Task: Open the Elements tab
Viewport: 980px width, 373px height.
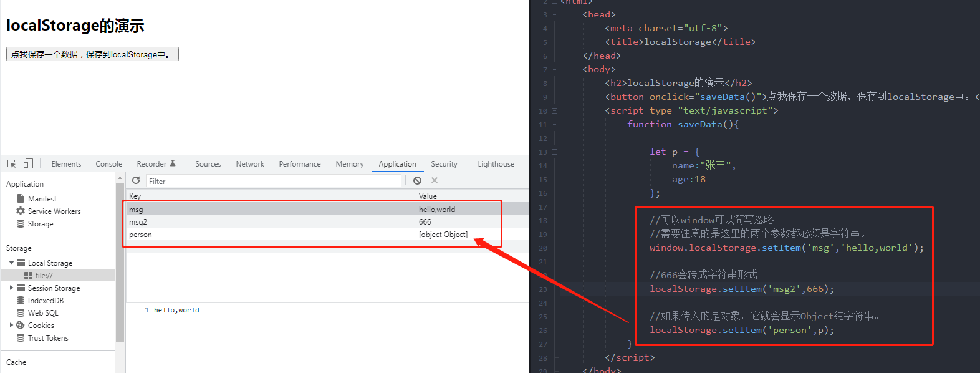Action: [x=66, y=164]
